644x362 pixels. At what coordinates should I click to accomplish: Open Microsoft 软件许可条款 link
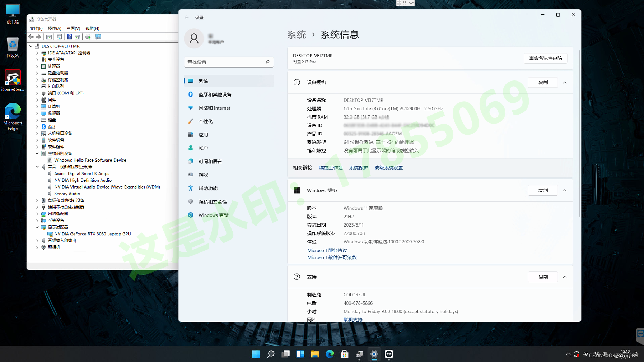(x=332, y=257)
